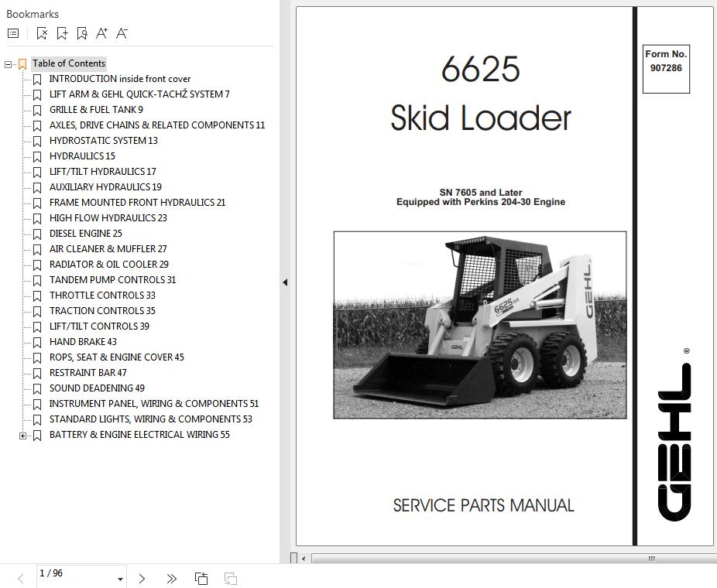Click bookmark icon beside RESTRAINT BAR 47
Viewport: 717px width, 588px height.
(x=37, y=373)
